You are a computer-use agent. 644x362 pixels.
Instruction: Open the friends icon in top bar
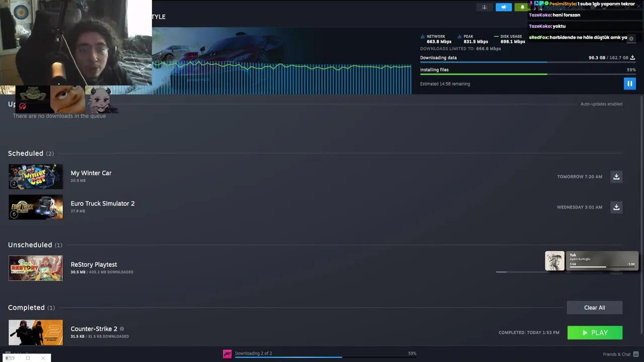point(485,7)
